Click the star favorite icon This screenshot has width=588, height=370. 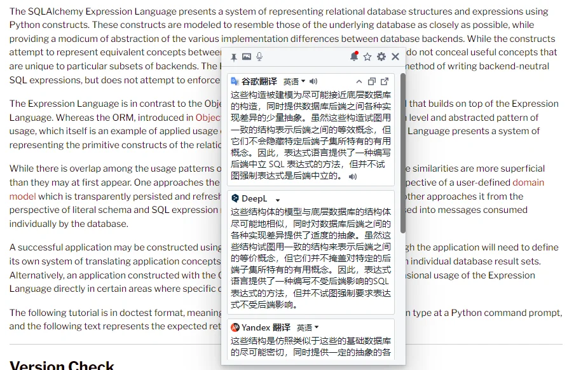[x=367, y=57]
